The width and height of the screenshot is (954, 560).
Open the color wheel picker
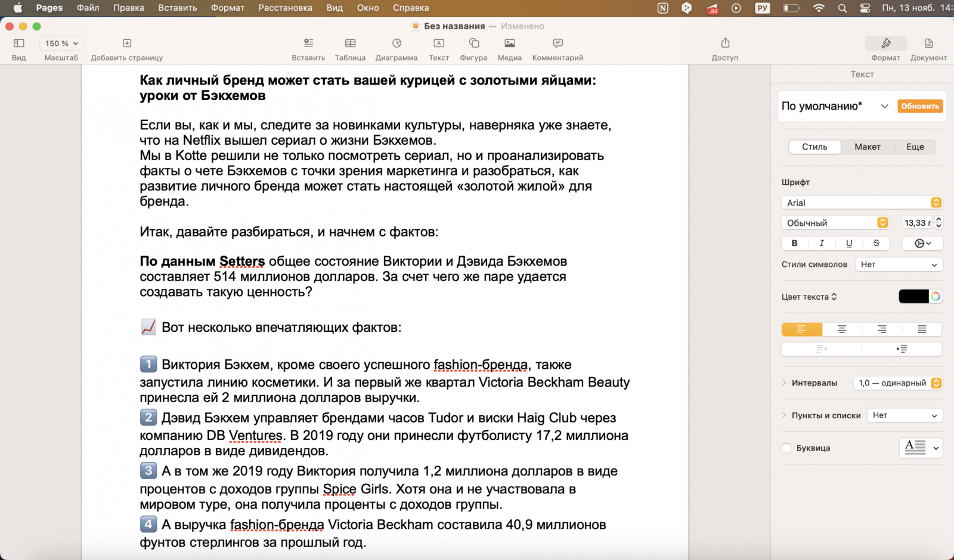[936, 297]
